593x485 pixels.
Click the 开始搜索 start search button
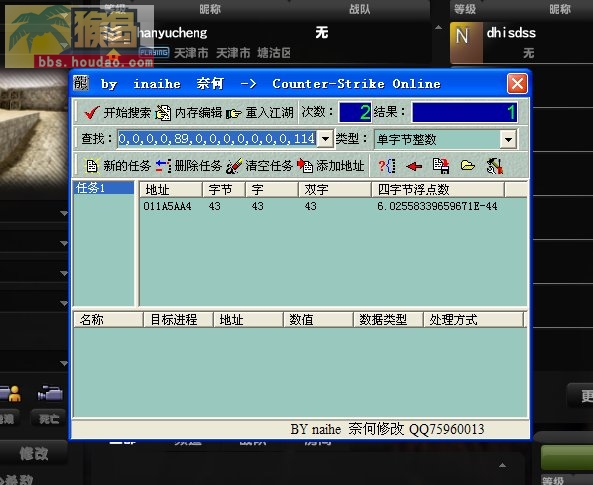click(x=117, y=113)
